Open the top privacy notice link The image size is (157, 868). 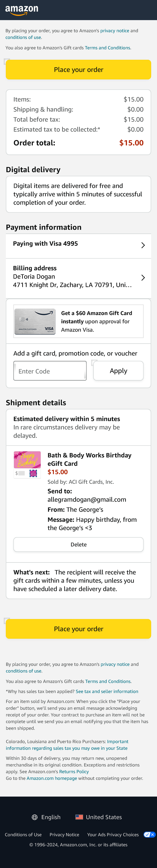point(114,31)
